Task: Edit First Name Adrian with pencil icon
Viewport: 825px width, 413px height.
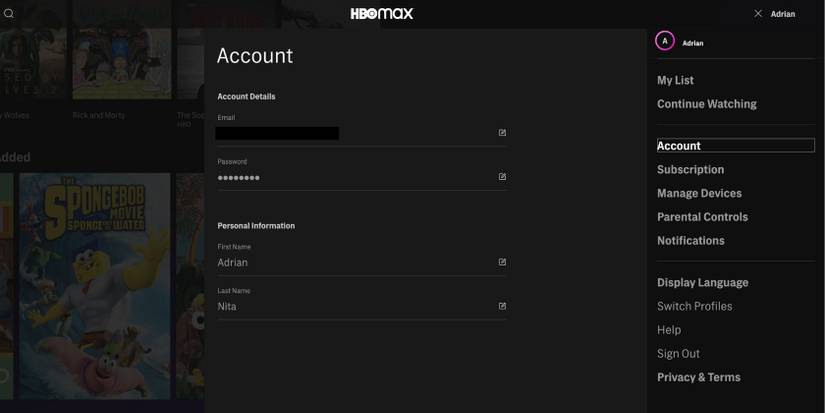Action: click(502, 262)
